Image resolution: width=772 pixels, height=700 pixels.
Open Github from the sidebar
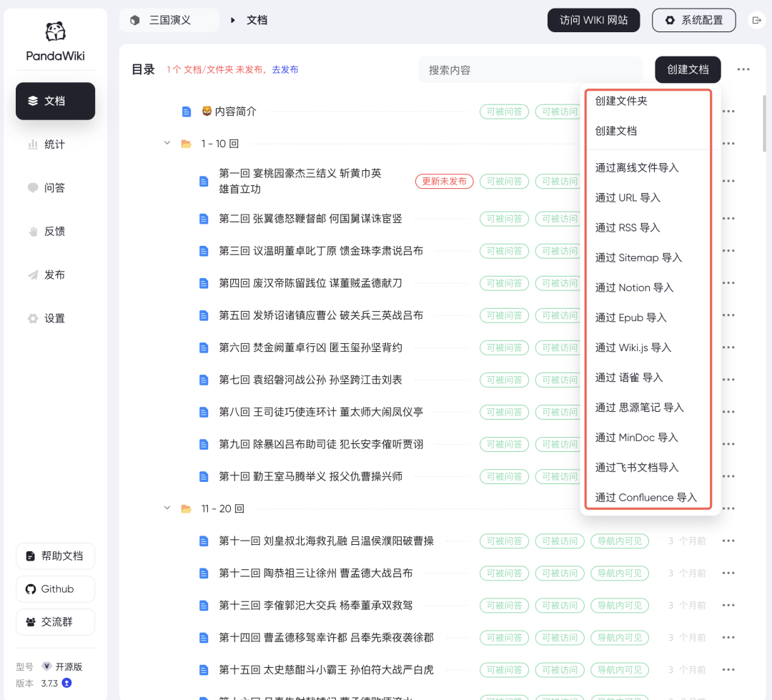[x=55, y=588]
